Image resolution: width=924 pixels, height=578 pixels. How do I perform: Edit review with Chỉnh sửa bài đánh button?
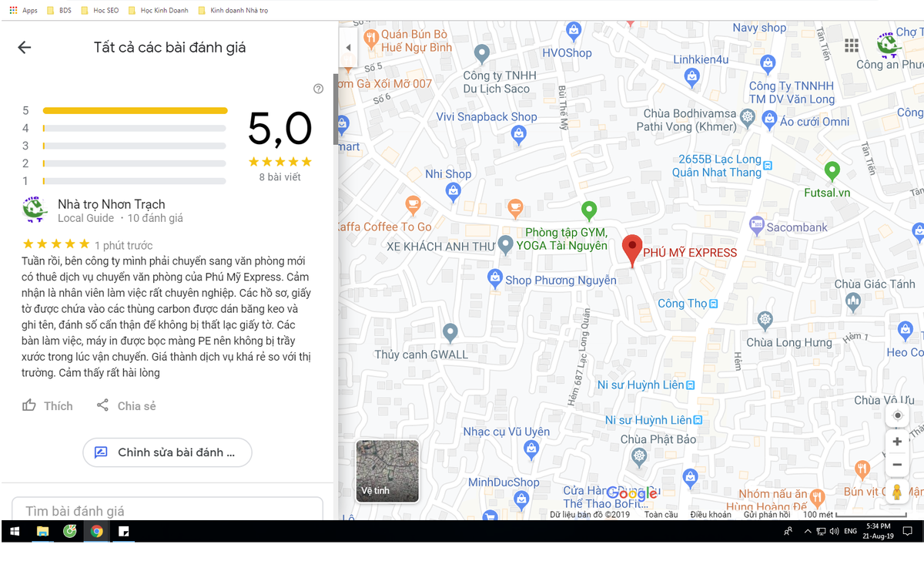coord(167,452)
